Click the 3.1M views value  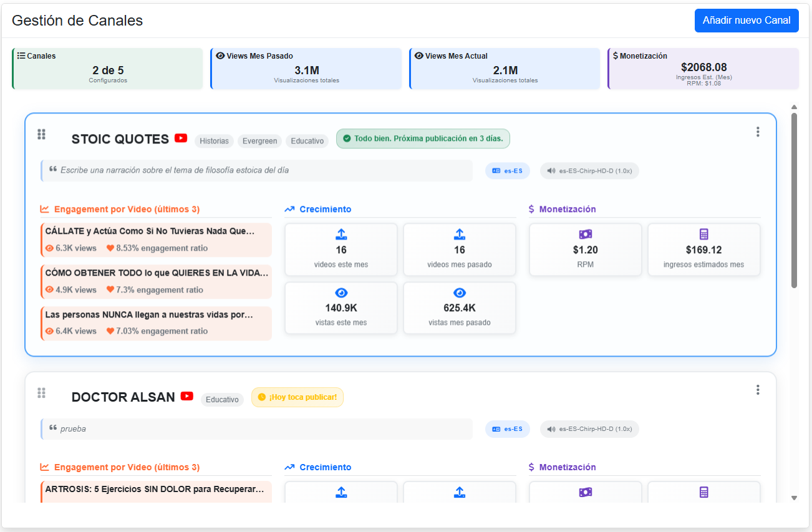[x=307, y=70]
